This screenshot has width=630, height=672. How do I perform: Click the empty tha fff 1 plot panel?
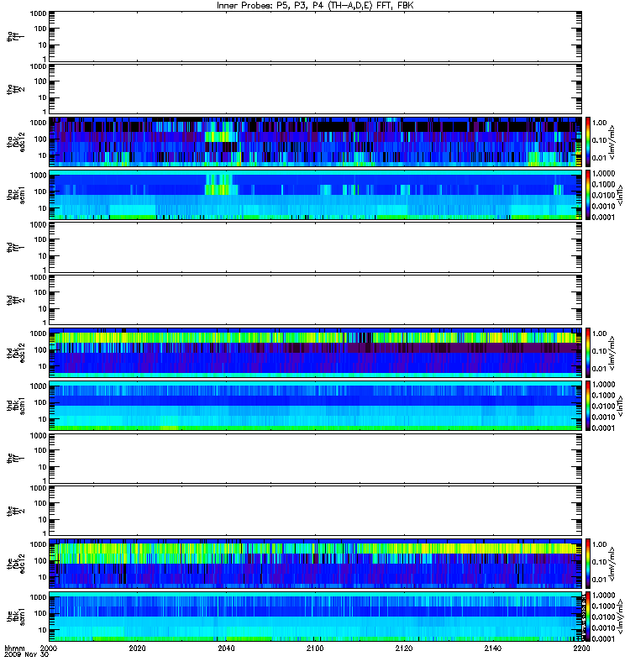click(316, 36)
